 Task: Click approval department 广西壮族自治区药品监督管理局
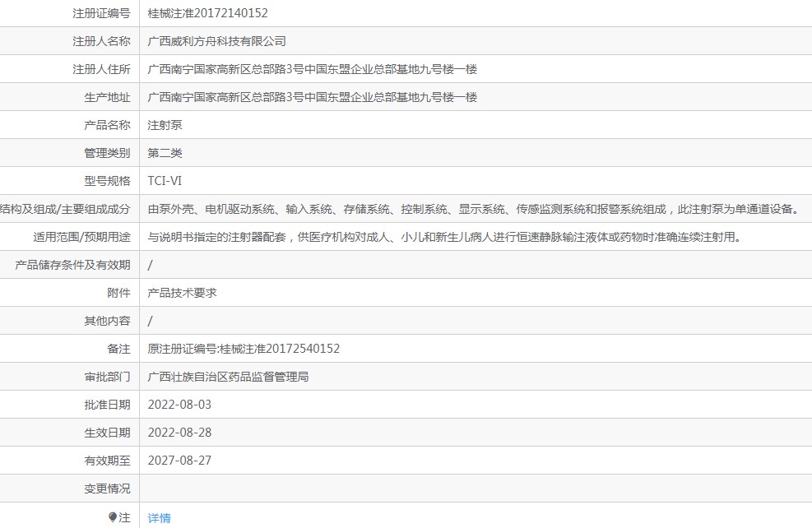point(228,377)
